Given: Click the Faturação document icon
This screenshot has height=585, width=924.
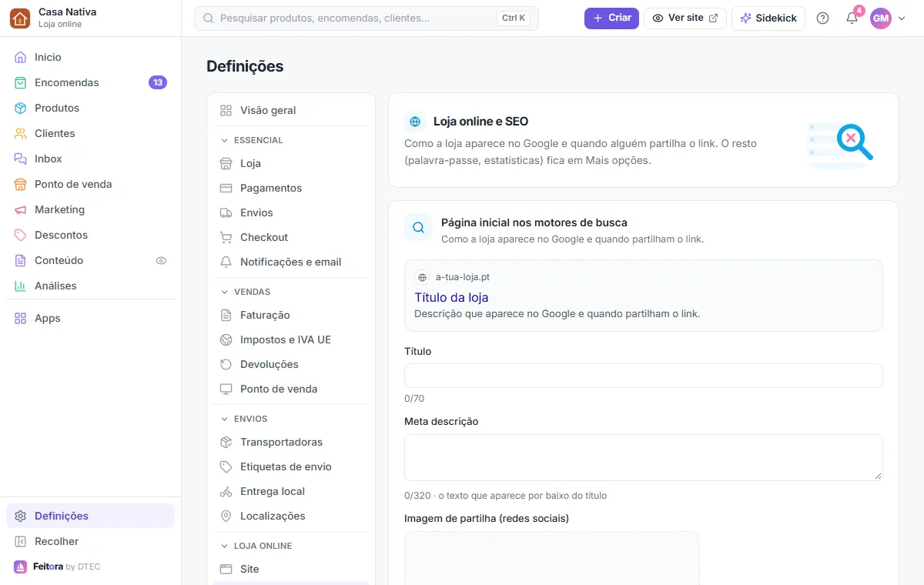Looking at the screenshot, I should point(226,315).
